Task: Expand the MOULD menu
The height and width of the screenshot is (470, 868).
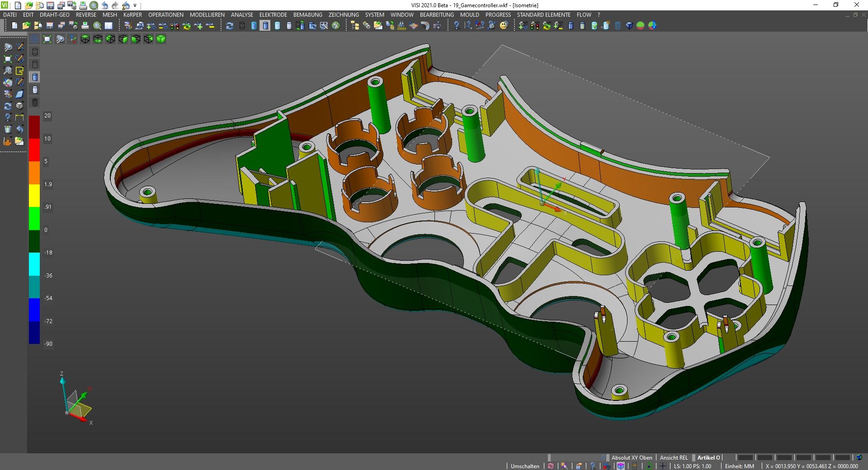Action: 469,15
